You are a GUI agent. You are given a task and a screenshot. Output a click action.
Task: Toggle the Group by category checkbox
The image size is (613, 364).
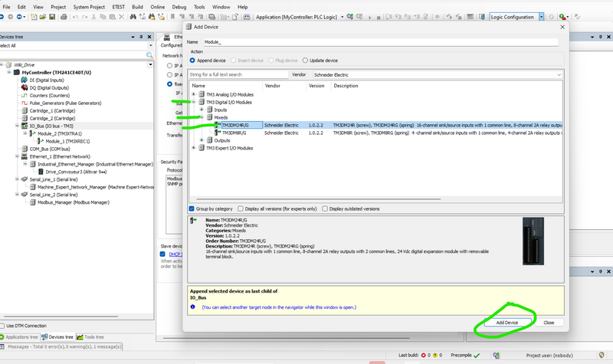coord(192,208)
